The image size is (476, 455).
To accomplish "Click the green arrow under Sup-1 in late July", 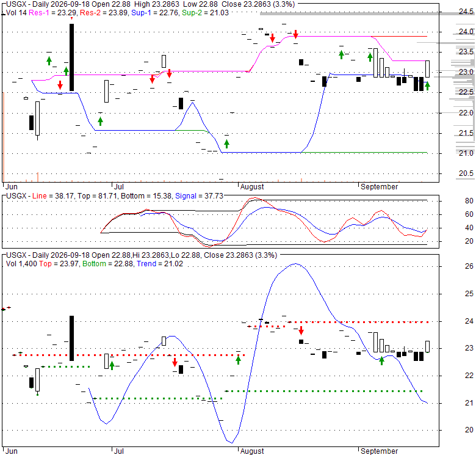I will point(226,144).
